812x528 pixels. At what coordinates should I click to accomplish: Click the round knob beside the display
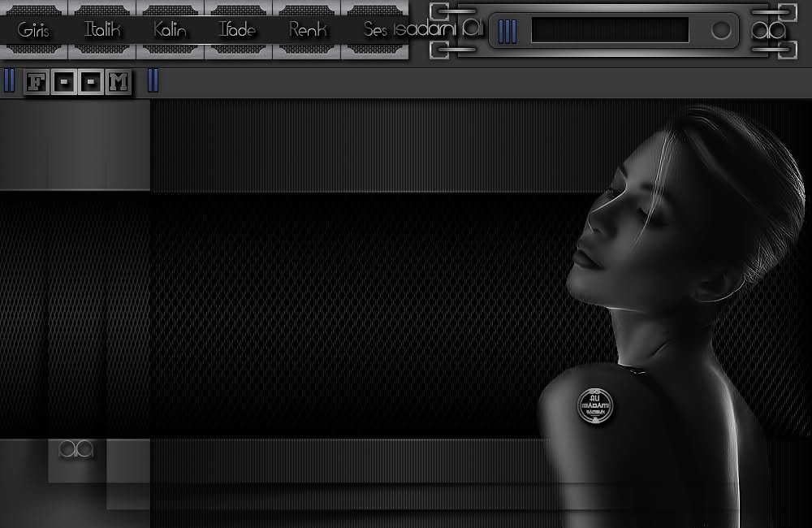pyautogui.click(x=721, y=30)
